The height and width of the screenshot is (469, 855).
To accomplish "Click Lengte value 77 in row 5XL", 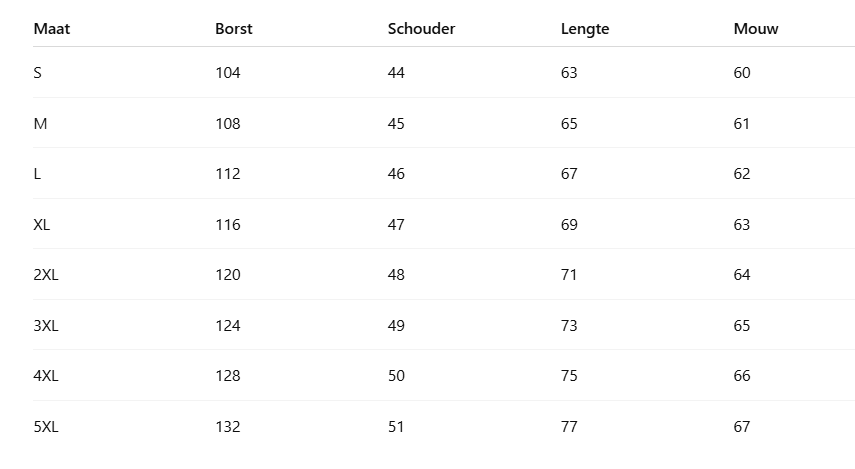I will pyautogui.click(x=569, y=427).
